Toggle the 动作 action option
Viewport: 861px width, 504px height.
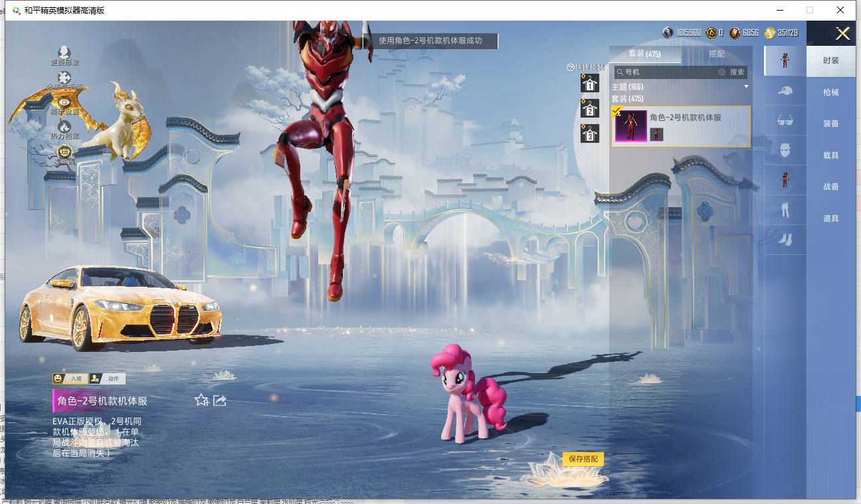click(x=107, y=378)
